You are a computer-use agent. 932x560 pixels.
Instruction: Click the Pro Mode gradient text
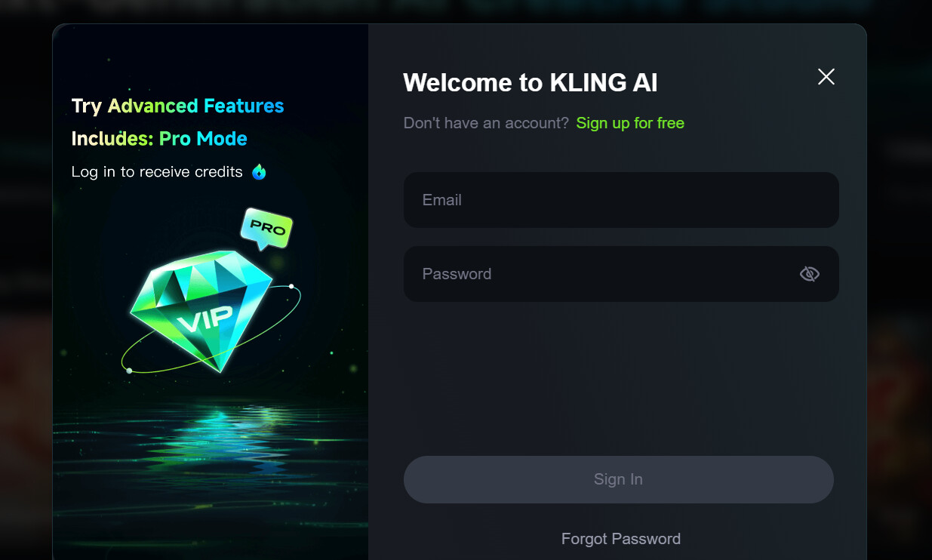click(203, 139)
